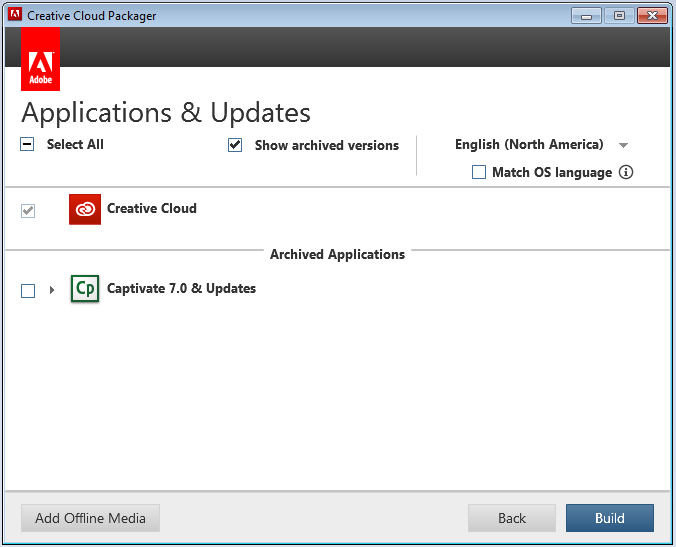Click the Show archived versions label
Viewport: 676px width, 547px height.
coord(327,146)
